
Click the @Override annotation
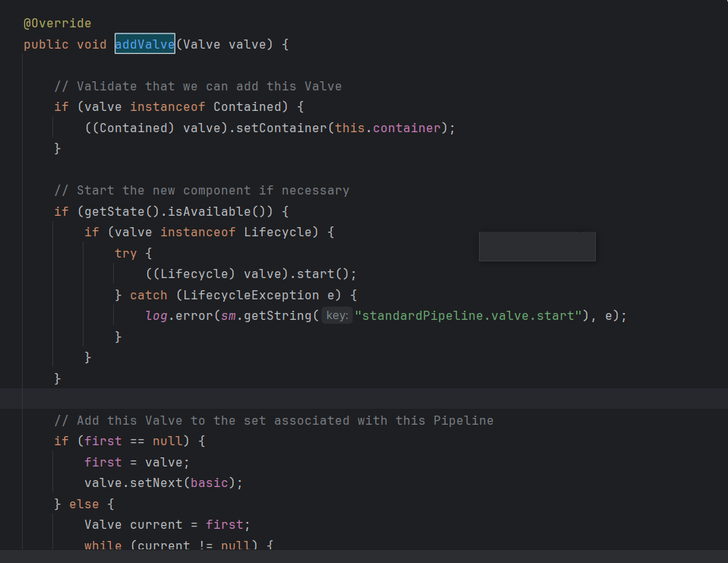click(57, 24)
